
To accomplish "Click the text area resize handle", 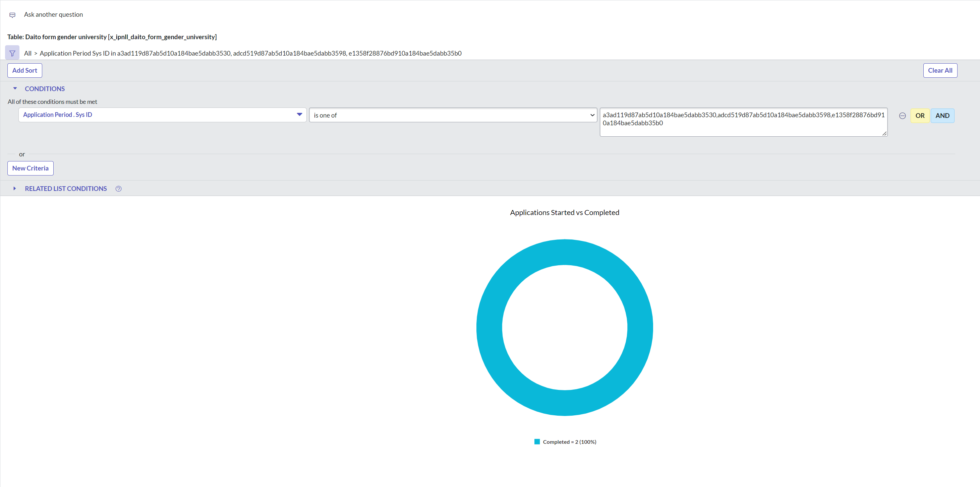I will click(x=884, y=133).
